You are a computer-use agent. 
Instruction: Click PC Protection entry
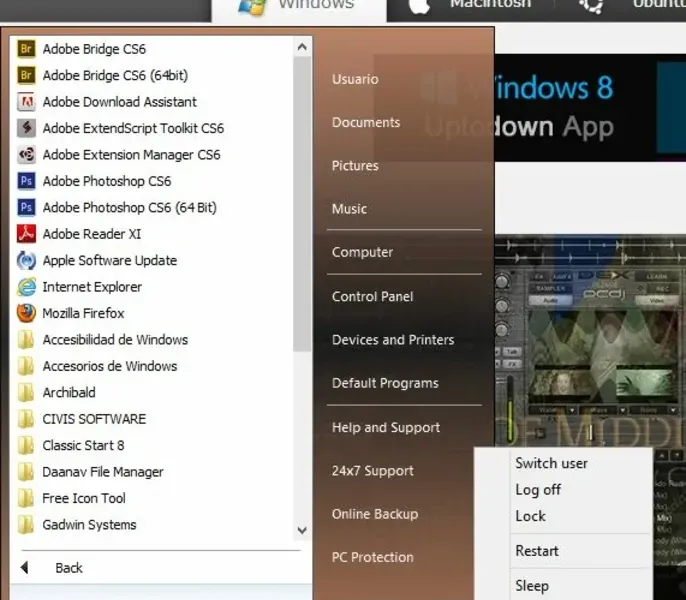pos(372,557)
